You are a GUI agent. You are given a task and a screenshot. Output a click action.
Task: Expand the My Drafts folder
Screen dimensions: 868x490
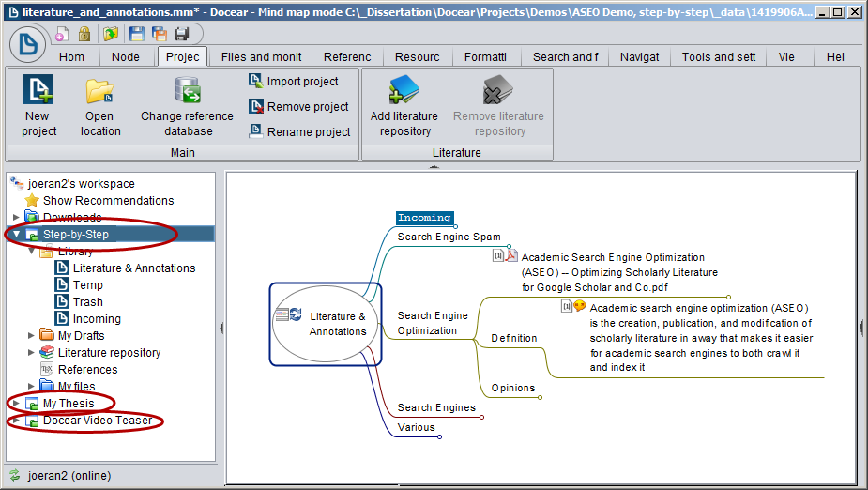click(31, 335)
